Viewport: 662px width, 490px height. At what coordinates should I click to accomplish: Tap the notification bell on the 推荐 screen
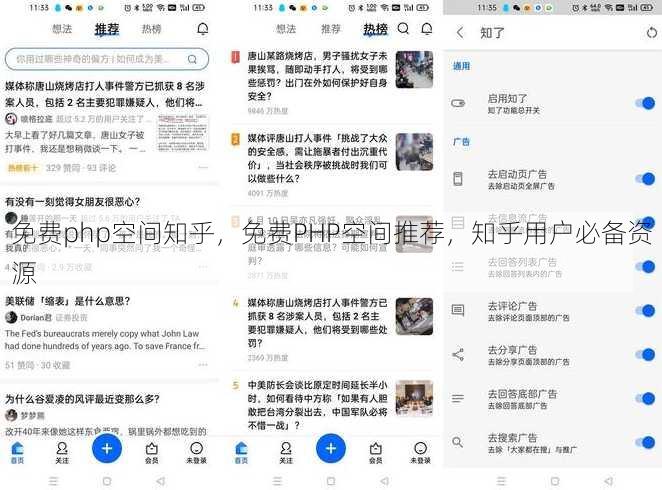tap(203, 29)
